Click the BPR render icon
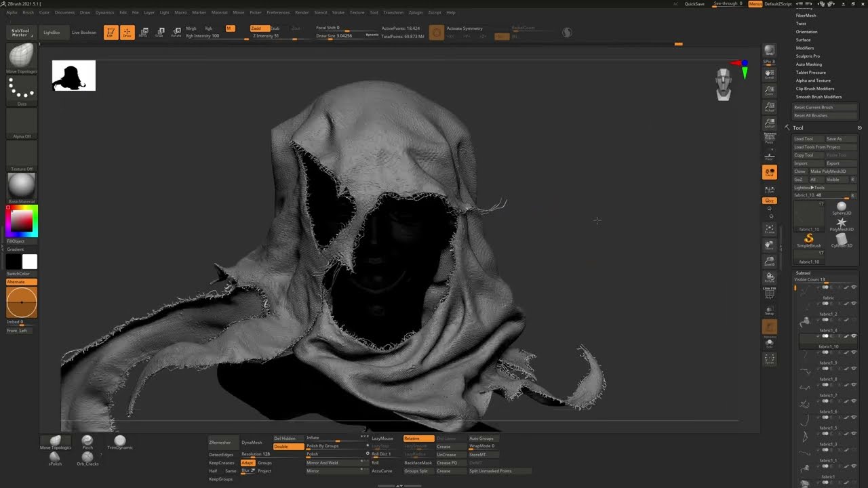The image size is (868, 488). [769, 52]
